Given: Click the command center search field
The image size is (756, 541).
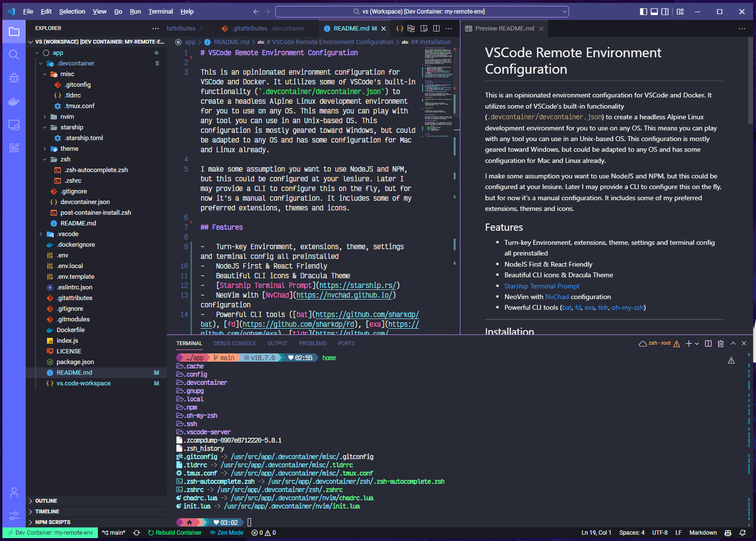Looking at the screenshot, I should [422, 12].
